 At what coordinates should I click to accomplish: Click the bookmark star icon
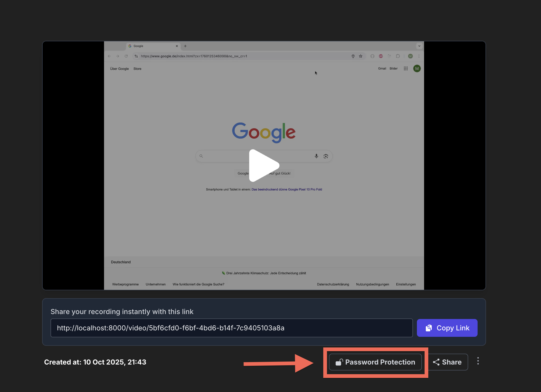(361, 56)
